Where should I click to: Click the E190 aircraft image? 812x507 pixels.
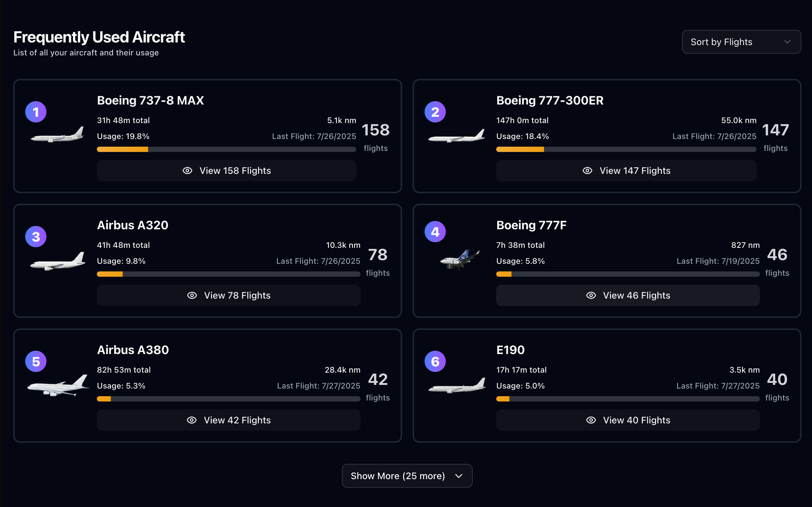point(457,386)
